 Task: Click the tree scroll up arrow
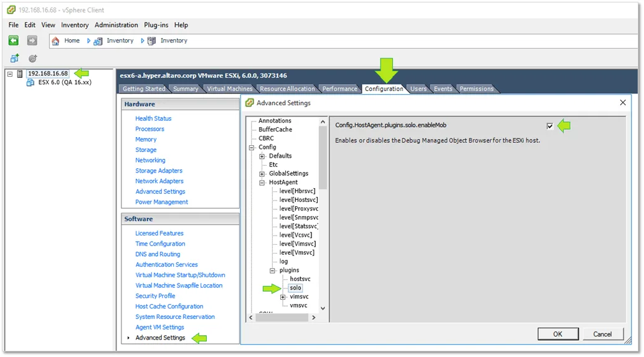click(323, 122)
